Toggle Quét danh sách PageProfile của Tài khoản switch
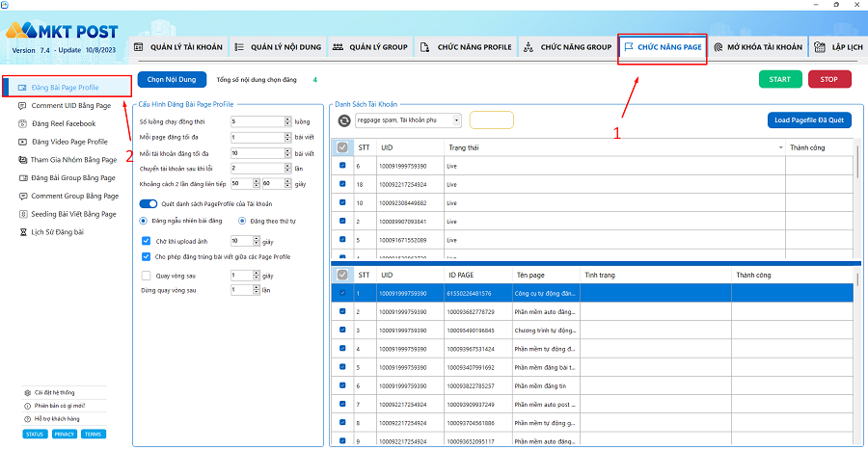The width and height of the screenshot is (868, 450). pos(149,203)
